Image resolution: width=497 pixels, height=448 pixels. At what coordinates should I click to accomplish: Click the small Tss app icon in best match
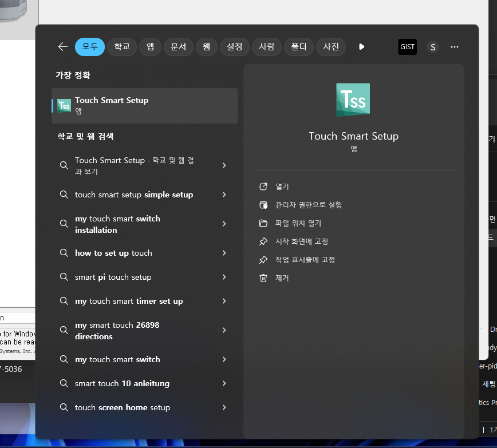coord(64,106)
